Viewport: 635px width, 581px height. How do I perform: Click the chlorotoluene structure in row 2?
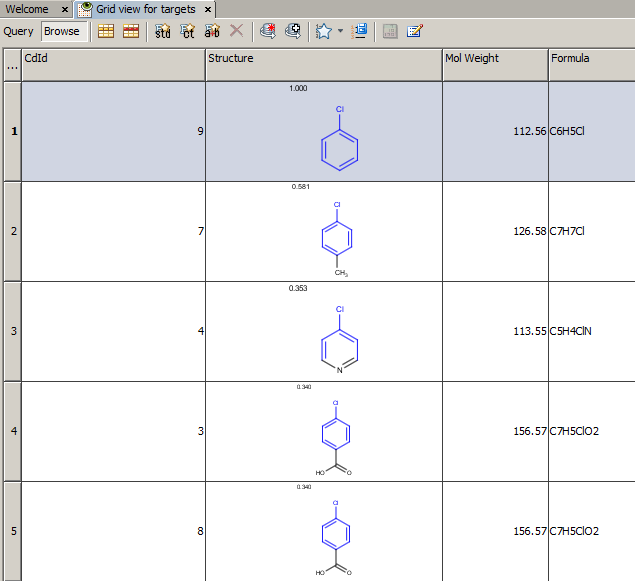337,238
